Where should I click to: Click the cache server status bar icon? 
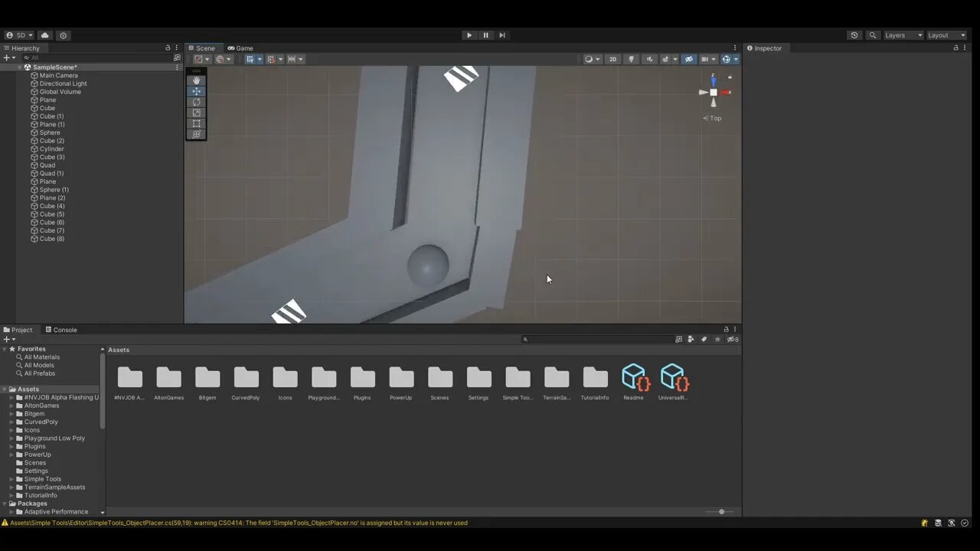coord(938,523)
